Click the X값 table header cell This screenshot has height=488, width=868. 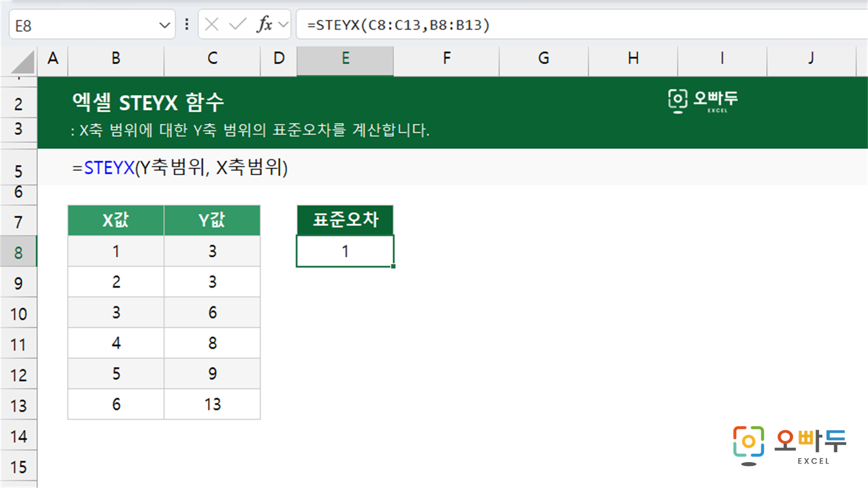coord(116,220)
